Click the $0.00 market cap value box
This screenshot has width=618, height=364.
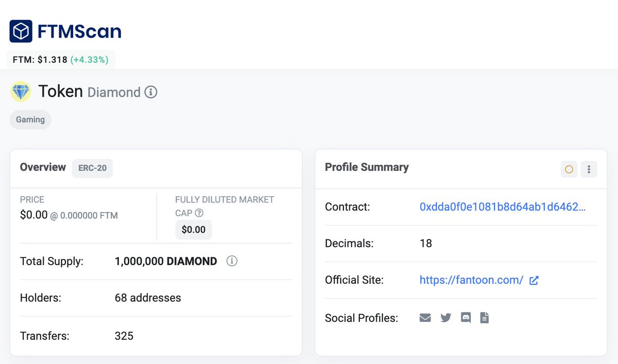click(x=194, y=230)
